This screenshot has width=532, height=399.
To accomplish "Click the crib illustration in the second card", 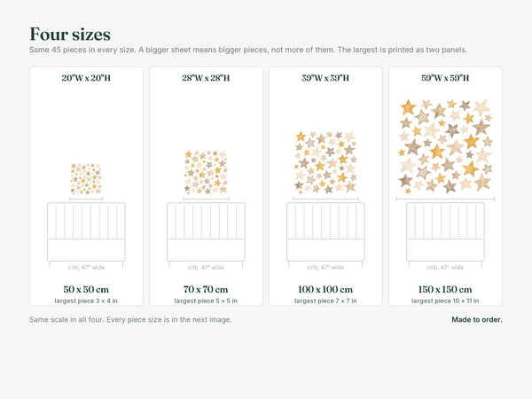I will [206, 235].
